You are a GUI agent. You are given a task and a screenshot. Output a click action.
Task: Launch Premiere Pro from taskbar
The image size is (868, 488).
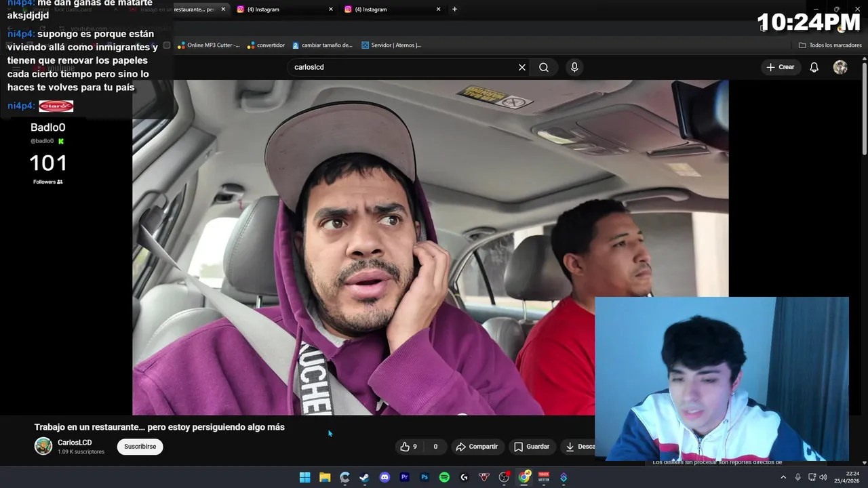(405, 477)
